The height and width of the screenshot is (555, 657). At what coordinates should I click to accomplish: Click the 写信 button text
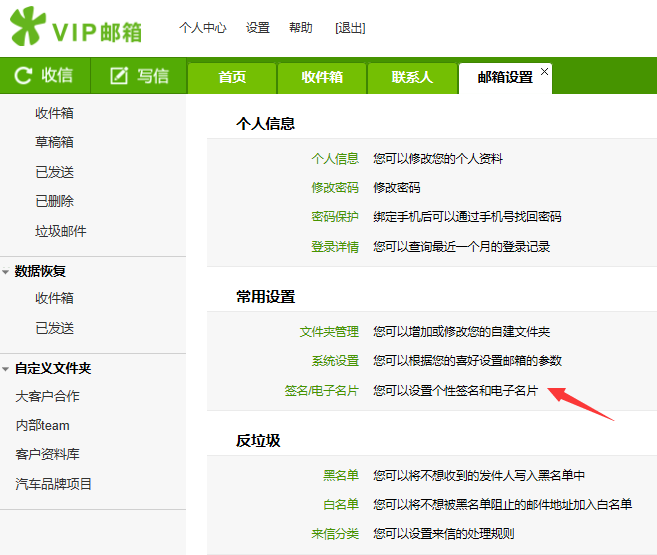click(153, 76)
